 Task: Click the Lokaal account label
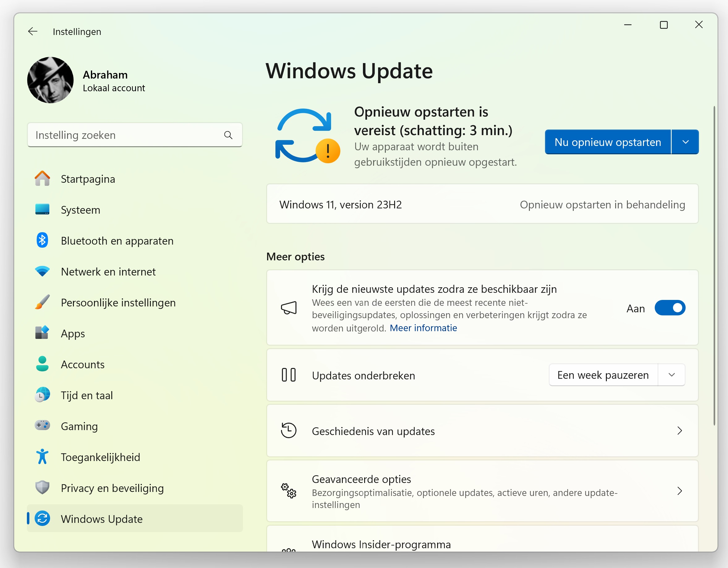point(114,88)
